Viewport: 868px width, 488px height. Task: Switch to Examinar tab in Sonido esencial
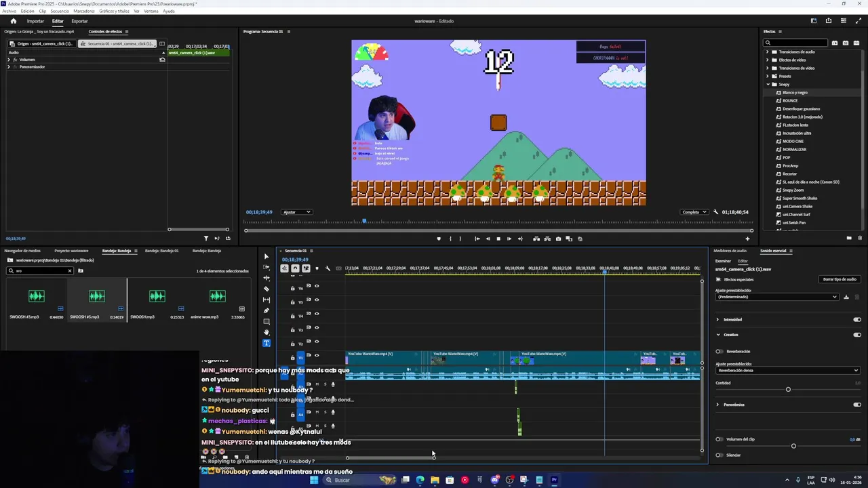723,261
